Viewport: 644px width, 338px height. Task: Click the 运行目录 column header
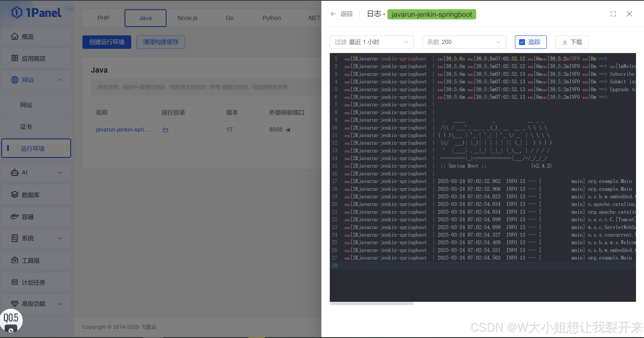click(x=173, y=113)
